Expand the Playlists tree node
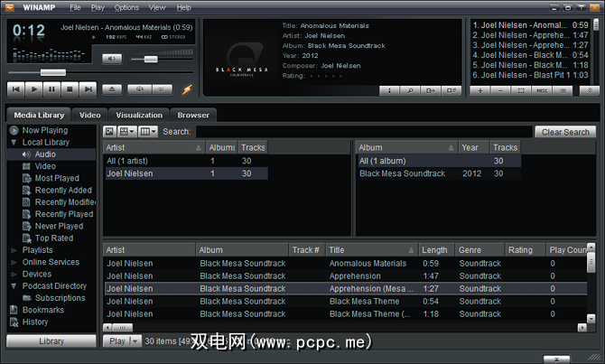Image resolution: width=605 pixels, height=364 pixels. click(x=14, y=250)
